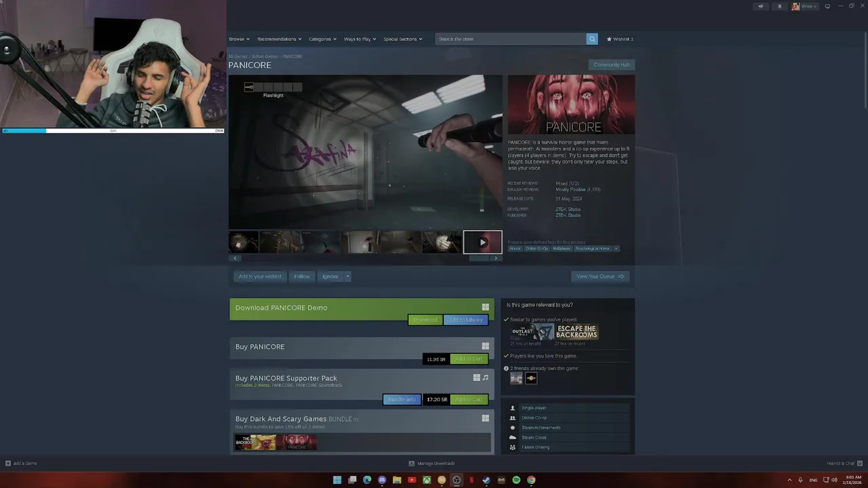868x488 pixels.
Task: Click the Steam Cloud icon
Action: [x=513, y=437]
